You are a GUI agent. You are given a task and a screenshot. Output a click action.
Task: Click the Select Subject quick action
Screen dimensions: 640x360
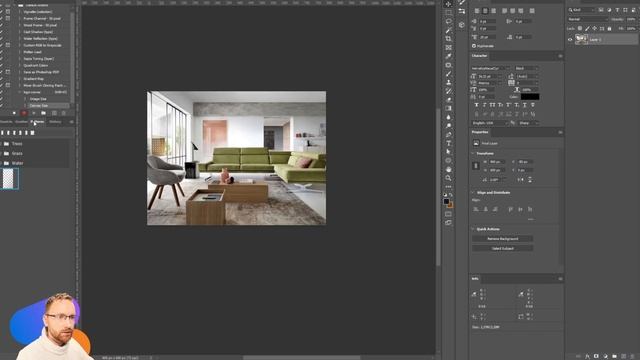point(502,248)
